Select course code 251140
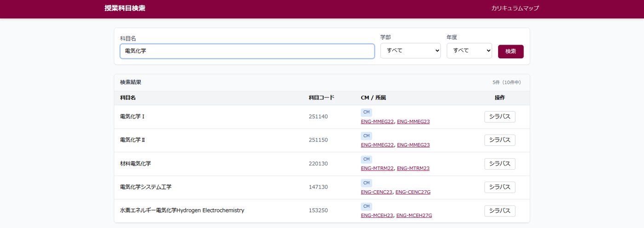The height and width of the screenshot is (228, 644). (x=318, y=117)
